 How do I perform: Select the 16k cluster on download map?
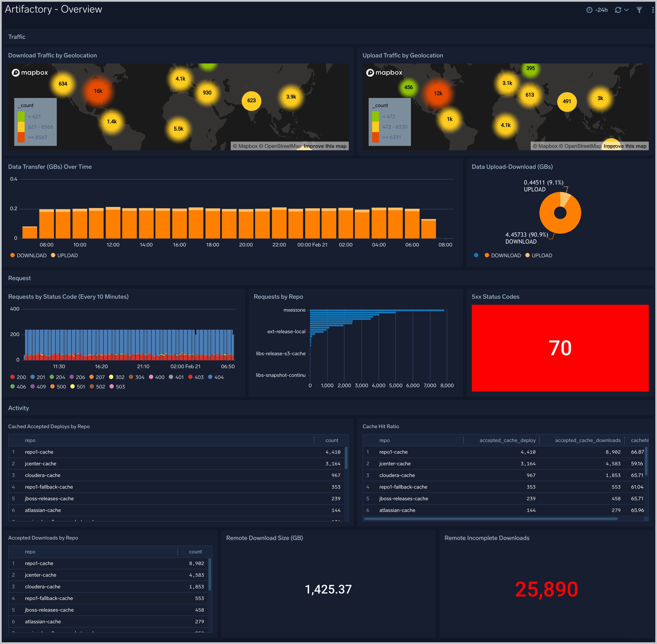pos(98,91)
